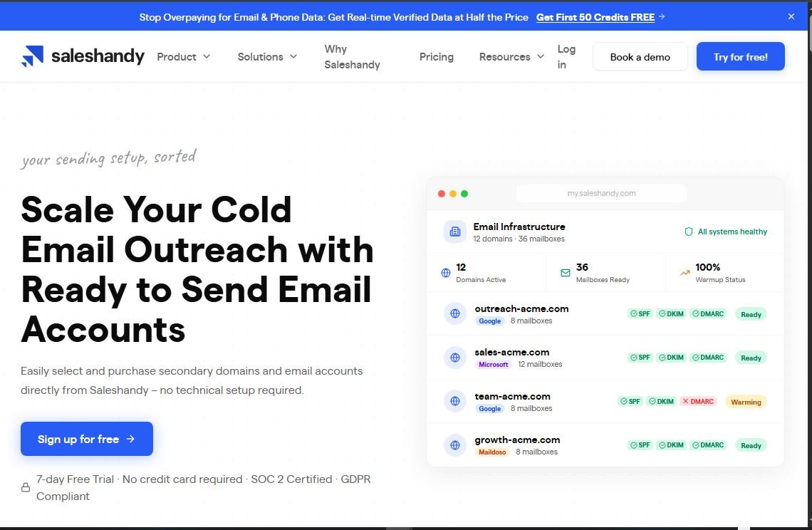Open the Why Saleshandy page
This screenshot has width=812, height=530.
click(x=352, y=56)
